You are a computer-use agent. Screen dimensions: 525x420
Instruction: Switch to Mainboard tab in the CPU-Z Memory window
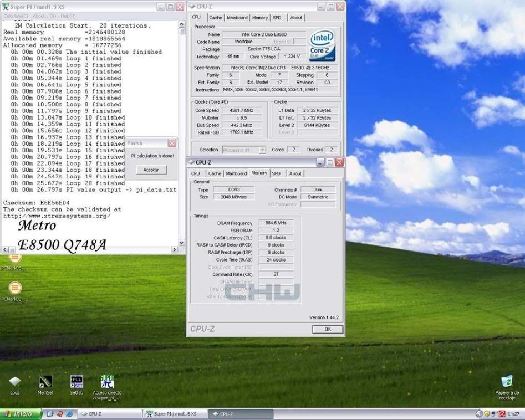(x=236, y=173)
